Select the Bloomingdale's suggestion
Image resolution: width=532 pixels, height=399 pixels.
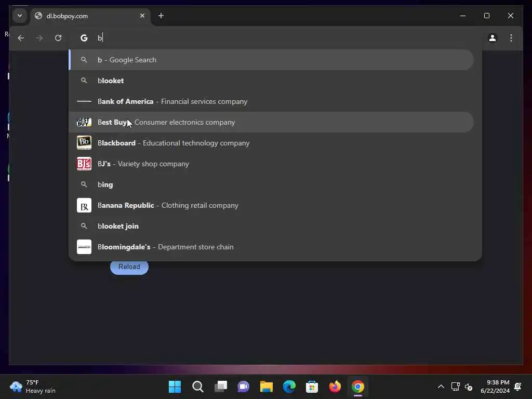(271, 247)
